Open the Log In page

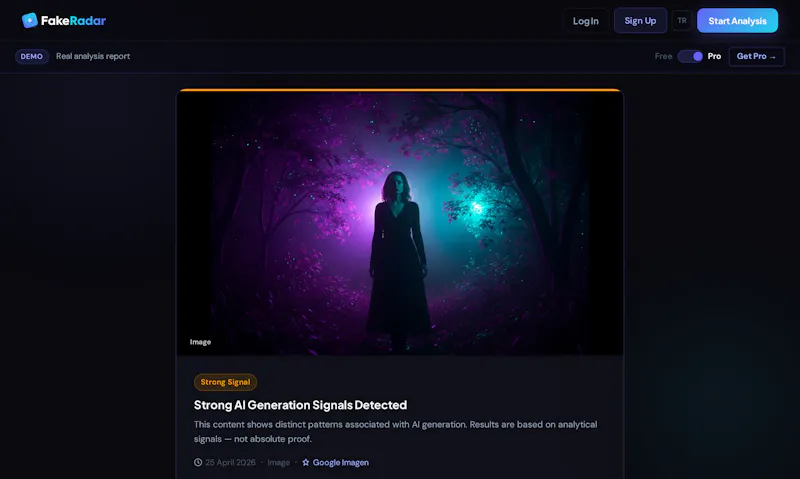tap(585, 21)
